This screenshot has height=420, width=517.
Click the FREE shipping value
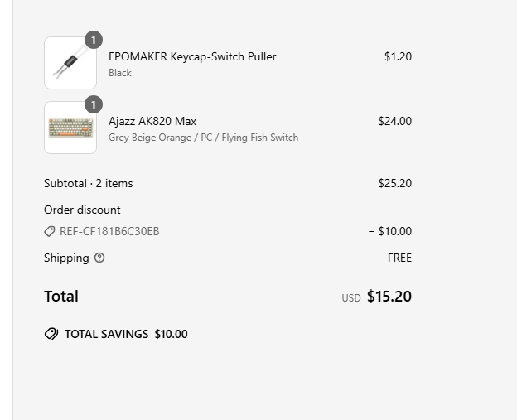click(399, 258)
